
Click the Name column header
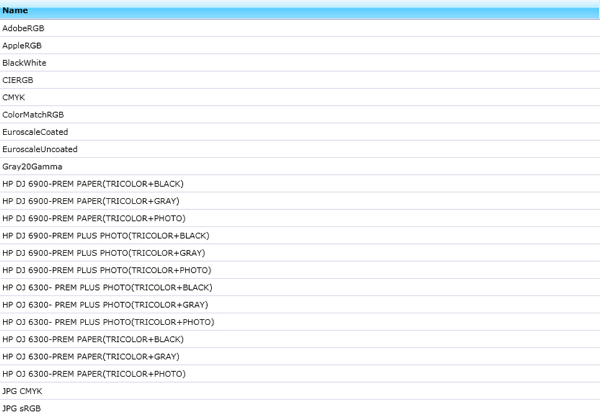15,11
